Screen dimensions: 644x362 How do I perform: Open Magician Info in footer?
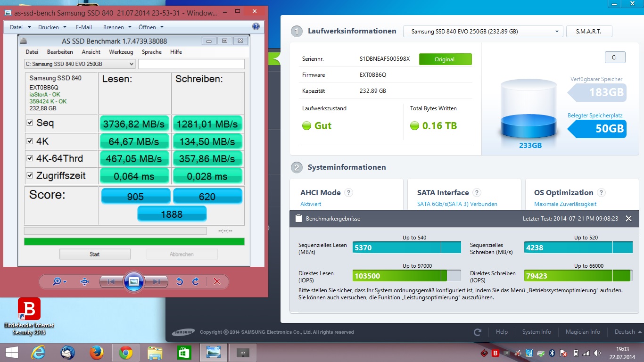click(x=583, y=332)
